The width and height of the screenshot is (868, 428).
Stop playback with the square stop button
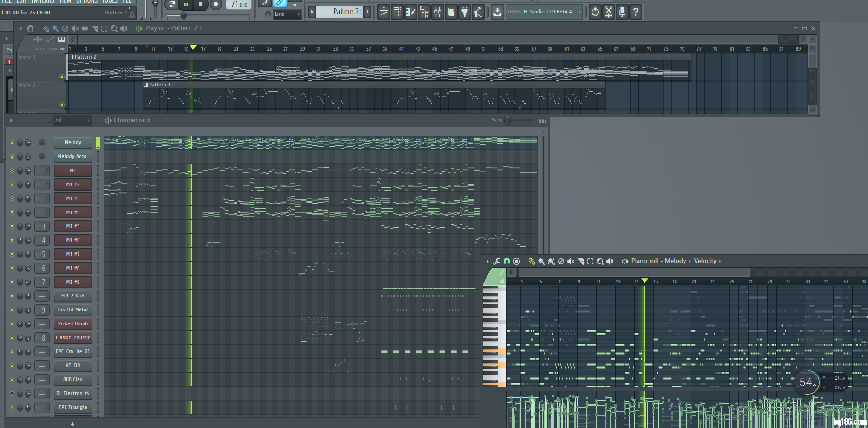click(x=200, y=4)
